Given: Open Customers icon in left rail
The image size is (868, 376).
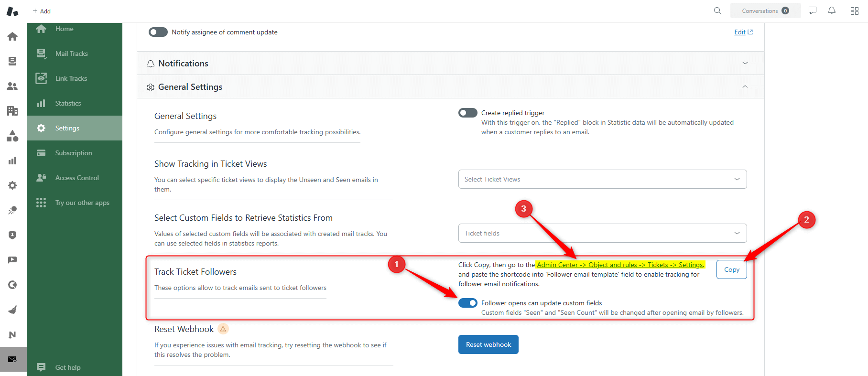Looking at the screenshot, I should (12, 86).
